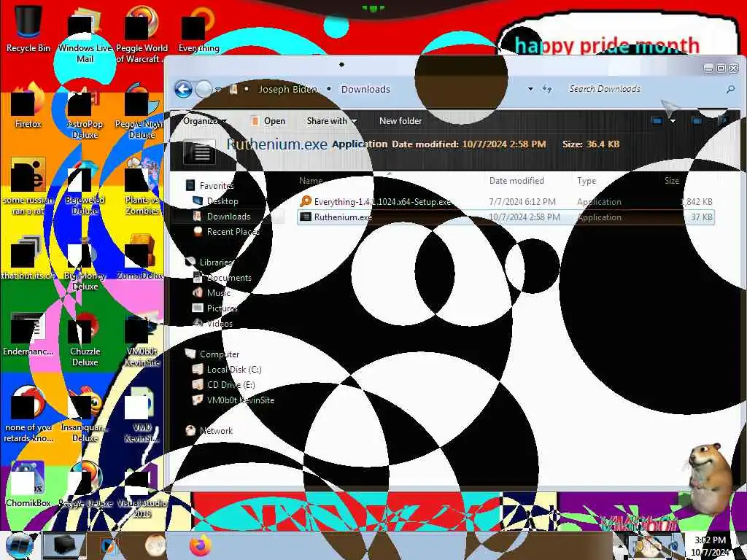Click the Windows Start orb
The width and height of the screenshot is (747, 560).
coord(18,545)
